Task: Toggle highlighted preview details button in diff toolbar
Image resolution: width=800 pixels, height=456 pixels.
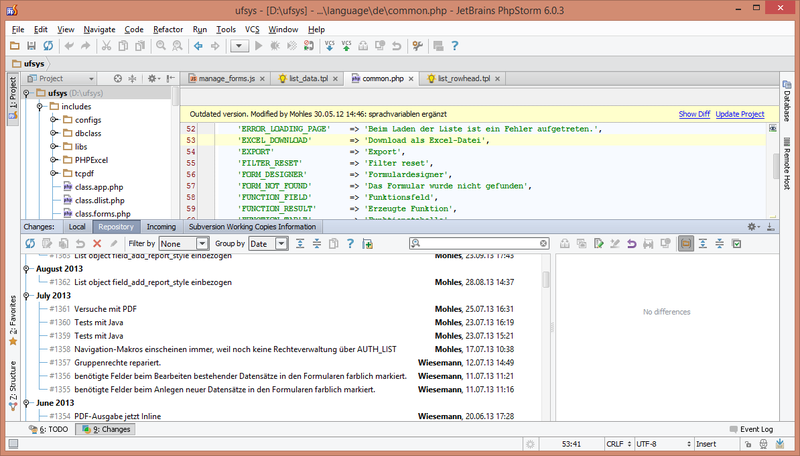Action: 686,244
